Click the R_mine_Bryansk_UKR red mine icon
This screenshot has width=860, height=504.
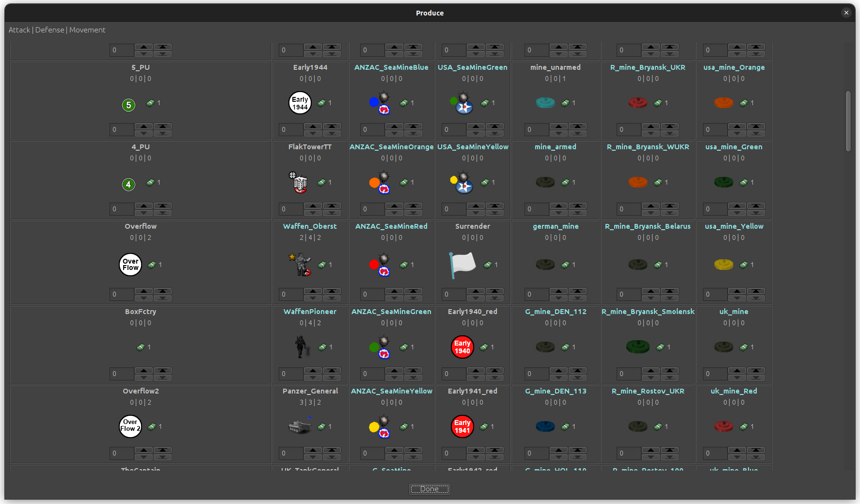638,103
